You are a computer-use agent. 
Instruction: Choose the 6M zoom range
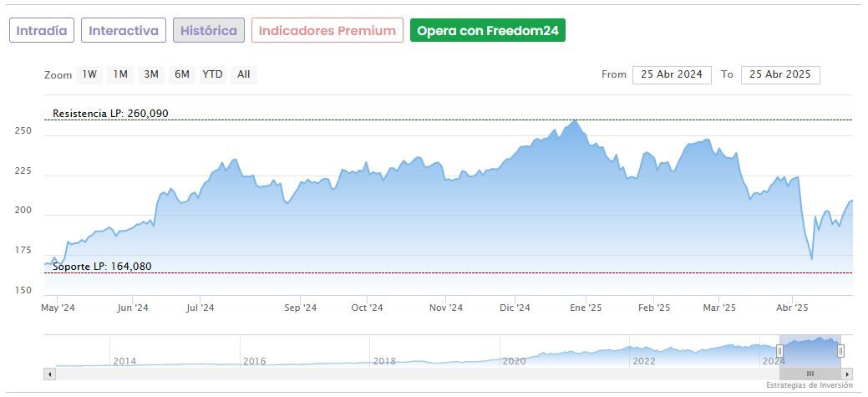181,74
